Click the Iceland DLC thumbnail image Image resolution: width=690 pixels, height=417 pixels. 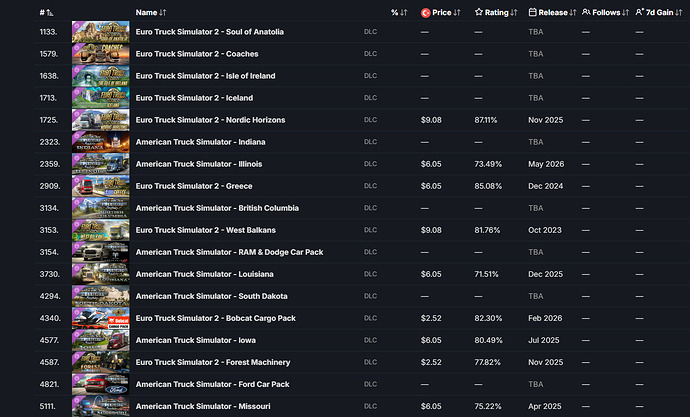pyautogui.click(x=101, y=98)
